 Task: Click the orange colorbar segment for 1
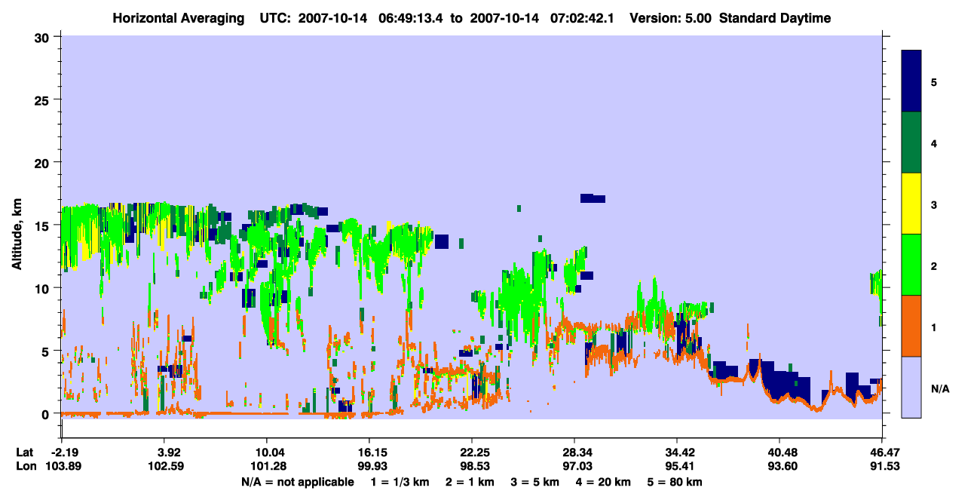click(x=911, y=326)
